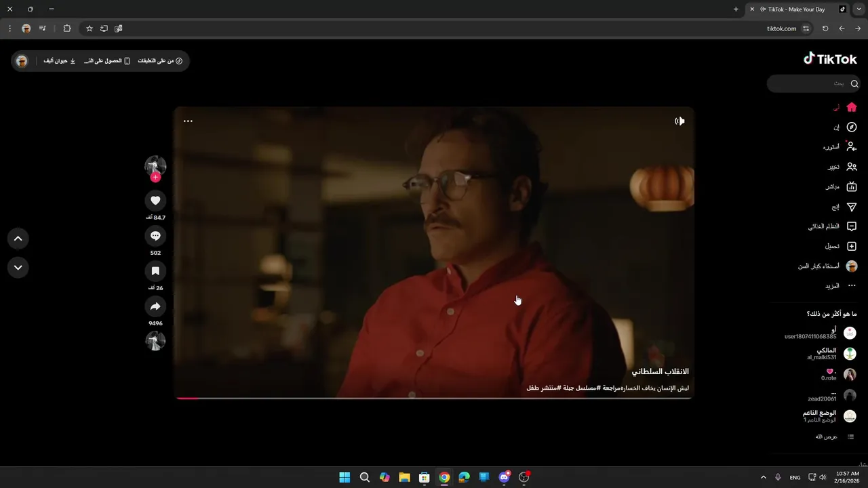
Task: Open the Friends two-person icon
Action: click(852, 167)
